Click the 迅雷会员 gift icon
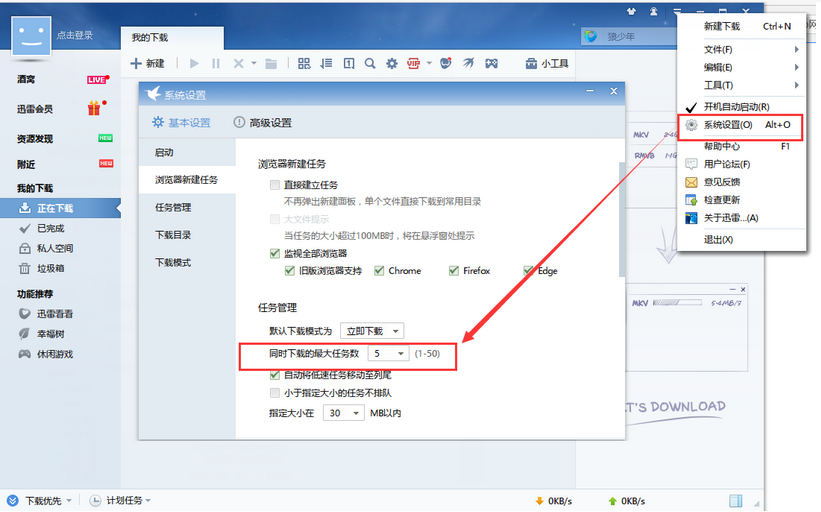 click(x=94, y=108)
